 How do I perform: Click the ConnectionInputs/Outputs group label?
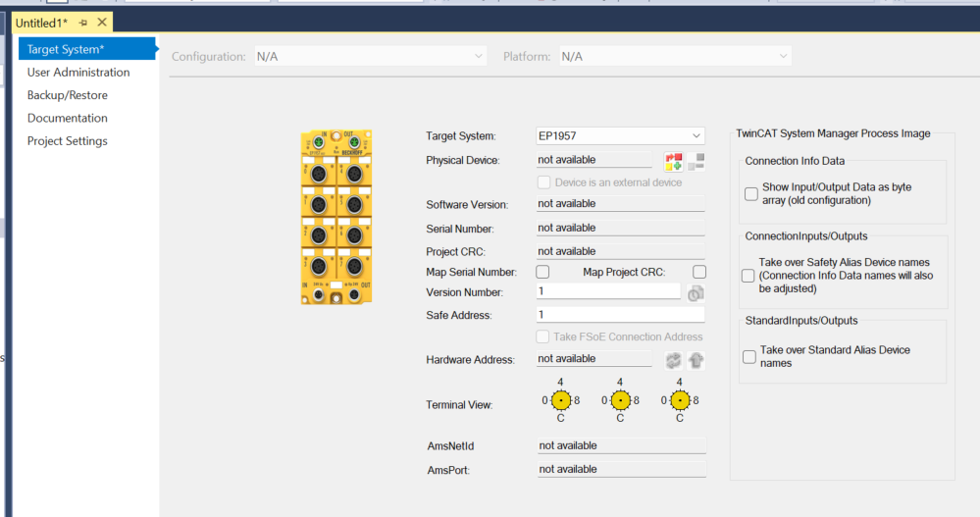806,236
